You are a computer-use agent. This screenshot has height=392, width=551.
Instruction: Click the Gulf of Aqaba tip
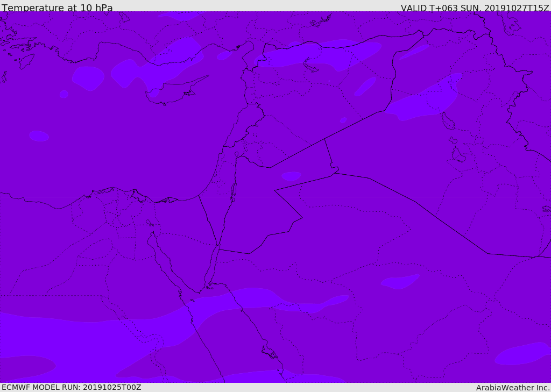(218, 245)
